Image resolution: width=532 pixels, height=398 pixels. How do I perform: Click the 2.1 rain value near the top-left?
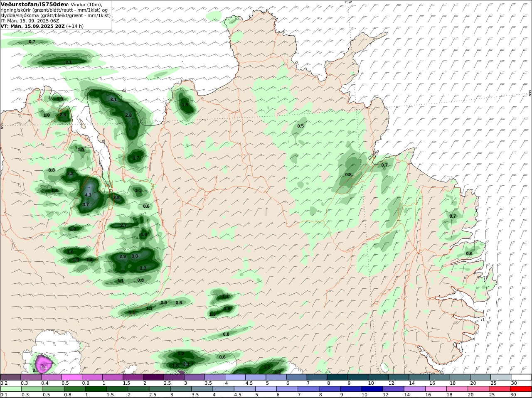point(69,62)
